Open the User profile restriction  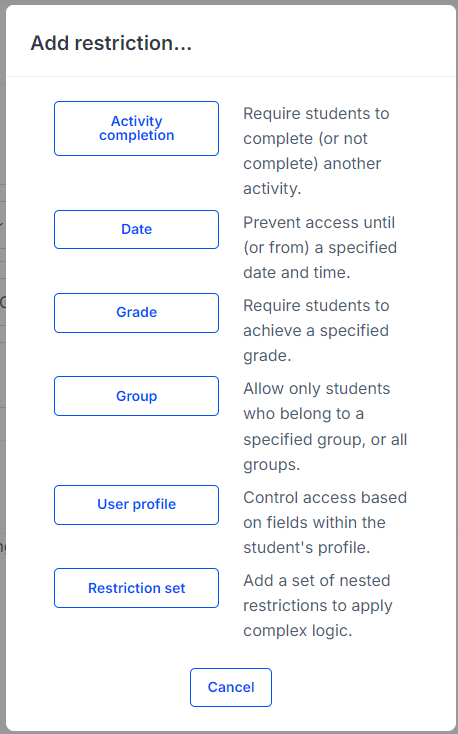tap(136, 505)
